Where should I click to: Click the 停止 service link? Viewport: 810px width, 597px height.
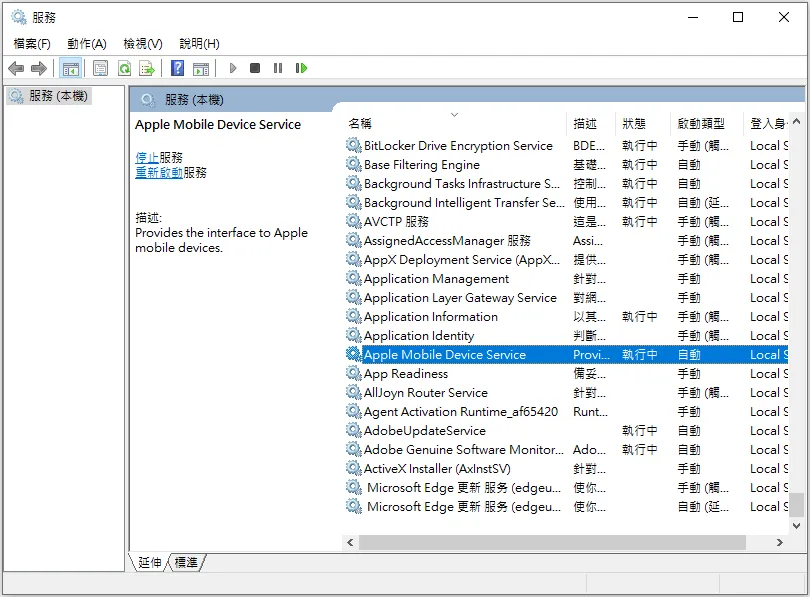point(147,158)
